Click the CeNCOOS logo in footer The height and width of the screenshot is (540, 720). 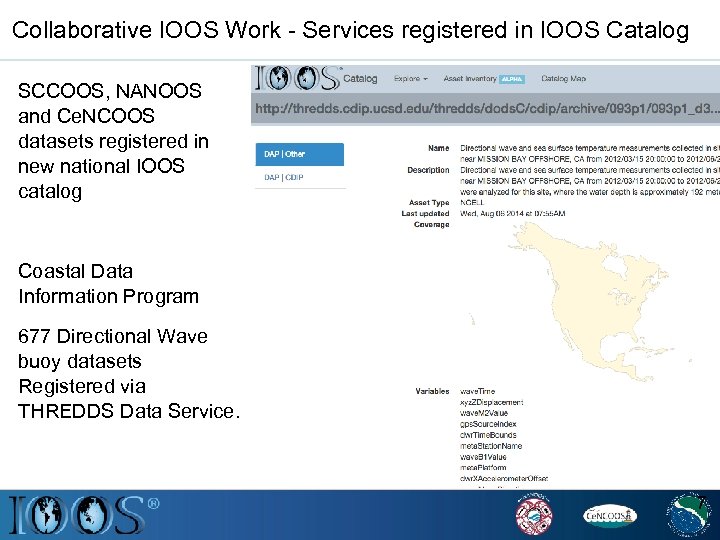[610, 516]
